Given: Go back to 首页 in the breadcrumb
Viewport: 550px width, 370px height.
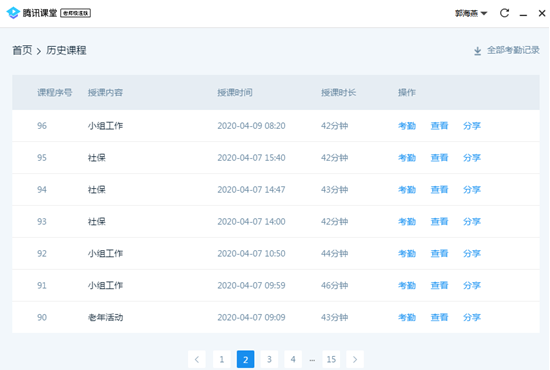Looking at the screenshot, I should pyautogui.click(x=22, y=51).
